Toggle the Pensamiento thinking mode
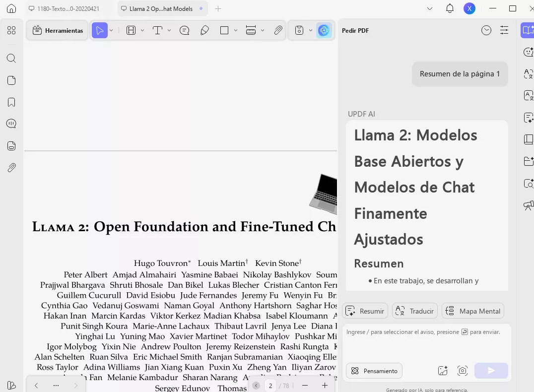This screenshot has height=392, width=534. point(374,371)
